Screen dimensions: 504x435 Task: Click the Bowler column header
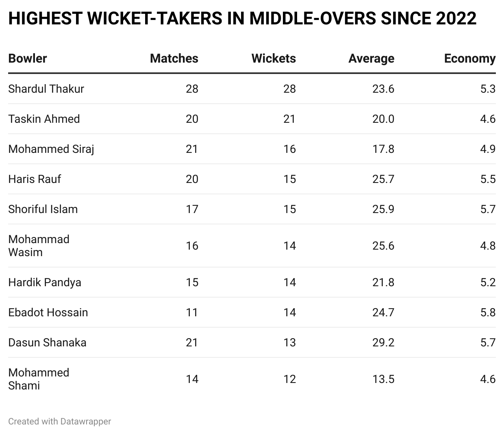pos(28,59)
